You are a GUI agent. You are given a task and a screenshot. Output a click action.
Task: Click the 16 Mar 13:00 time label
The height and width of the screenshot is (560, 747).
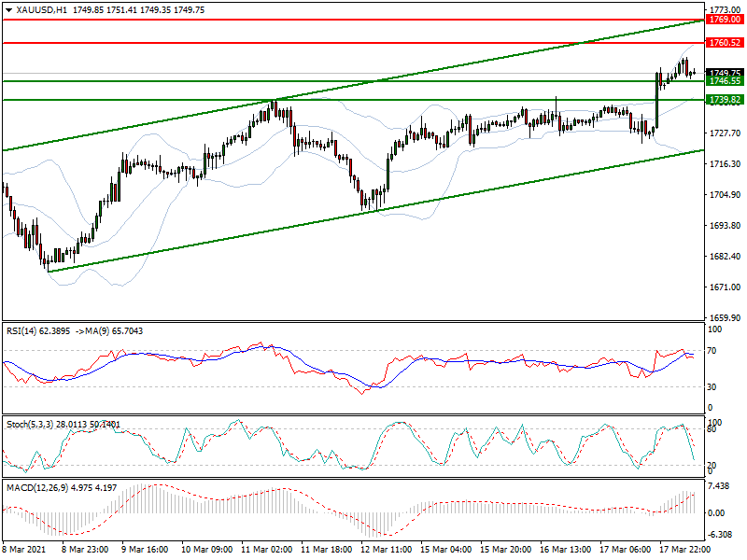[x=566, y=550]
